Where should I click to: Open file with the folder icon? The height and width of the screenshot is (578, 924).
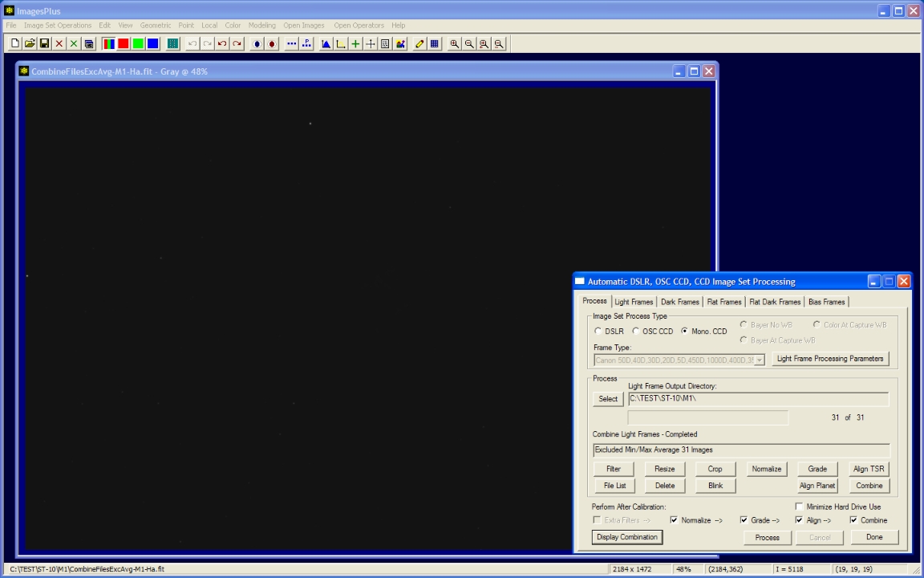tap(30, 43)
